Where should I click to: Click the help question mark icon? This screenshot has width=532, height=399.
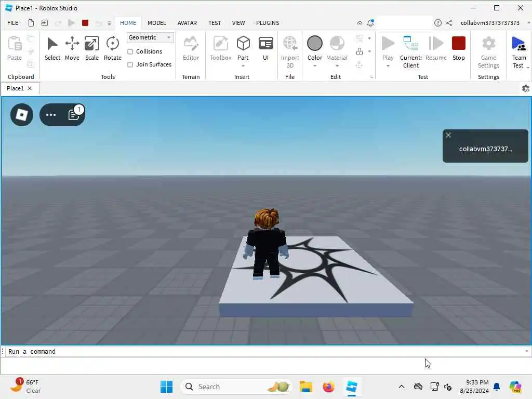coord(437,23)
